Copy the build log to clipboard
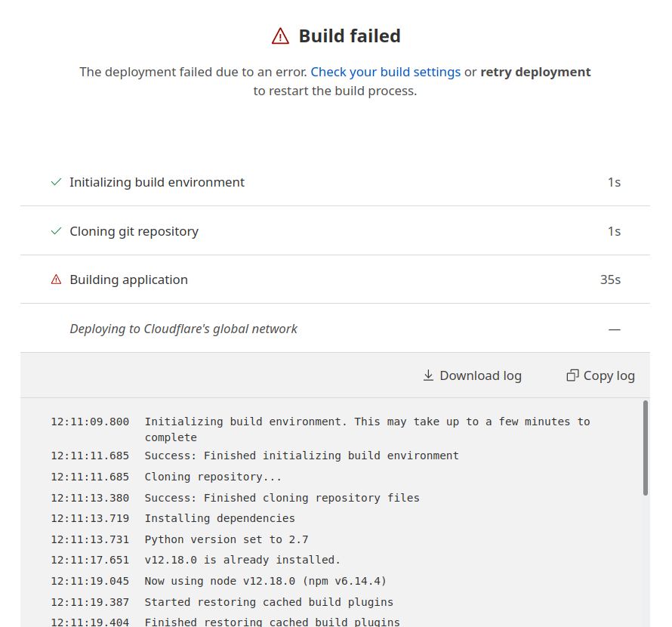The height and width of the screenshot is (627, 672). 601,375
